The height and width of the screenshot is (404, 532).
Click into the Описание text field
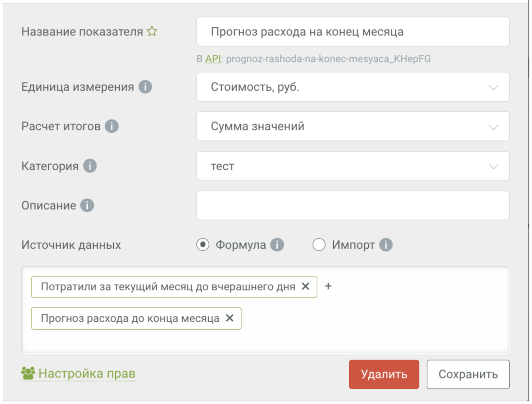353,205
